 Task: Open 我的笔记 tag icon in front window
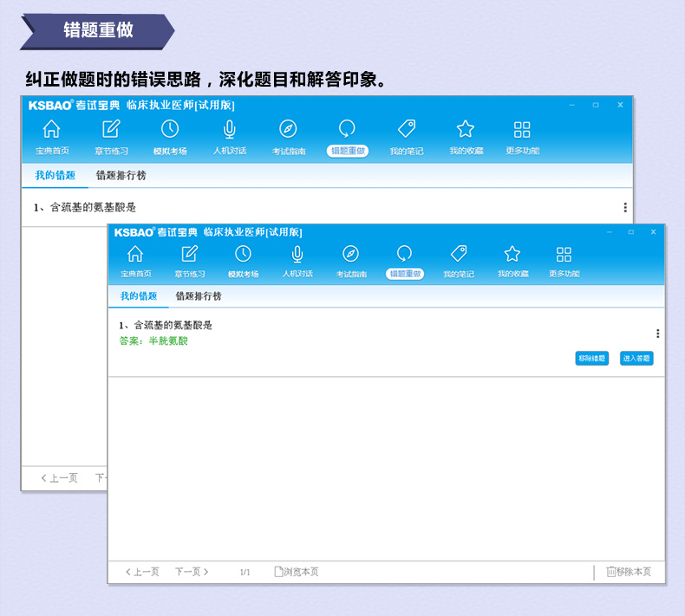pyautogui.click(x=459, y=254)
